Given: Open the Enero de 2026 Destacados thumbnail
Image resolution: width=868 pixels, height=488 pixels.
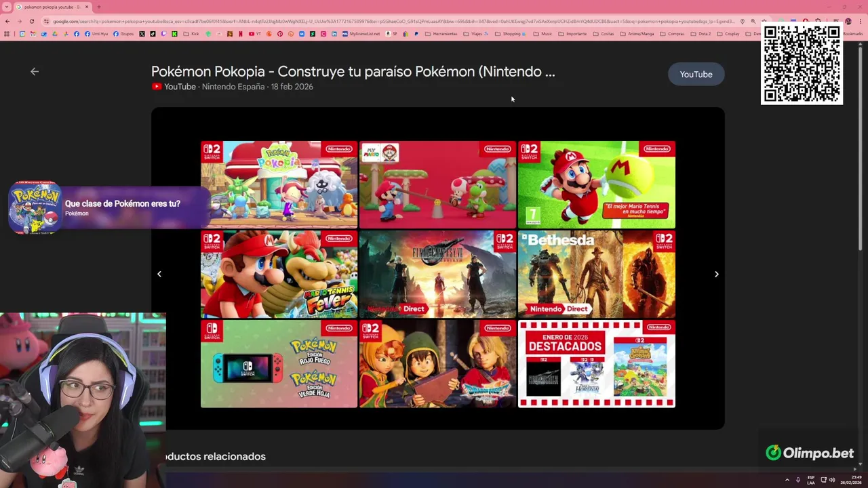Looking at the screenshot, I should point(596,364).
